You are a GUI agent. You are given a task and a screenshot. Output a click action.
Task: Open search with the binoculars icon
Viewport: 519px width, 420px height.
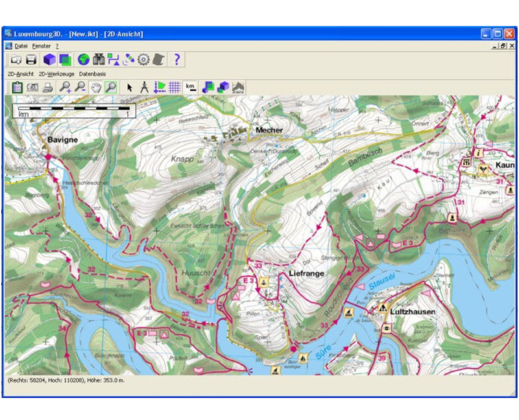click(x=99, y=60)
